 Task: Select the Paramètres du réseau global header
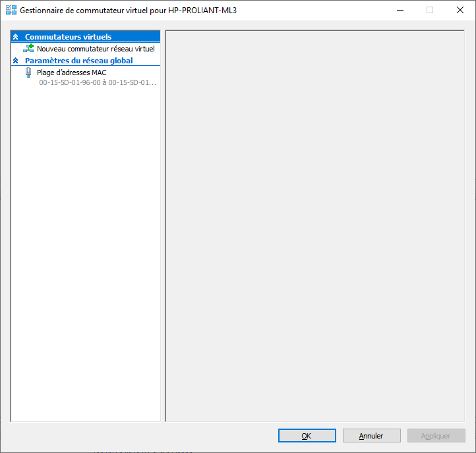(78, 61)
